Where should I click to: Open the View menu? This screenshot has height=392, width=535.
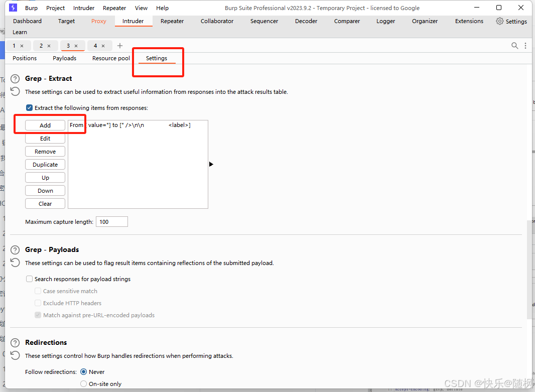pos(141,8)
